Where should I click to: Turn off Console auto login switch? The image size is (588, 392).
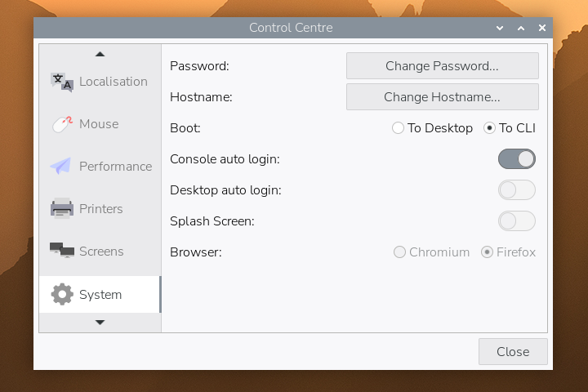pos(517,159)
